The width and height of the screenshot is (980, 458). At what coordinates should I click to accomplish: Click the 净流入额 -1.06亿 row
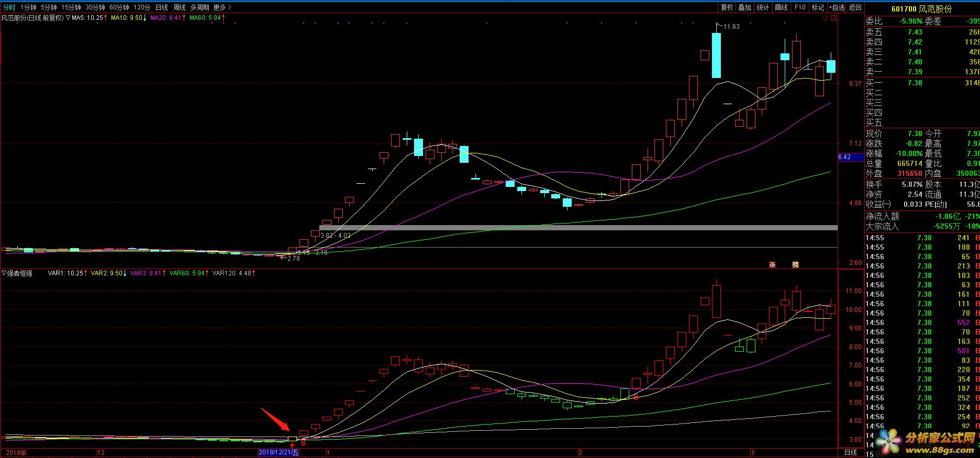tap(922, 216)
